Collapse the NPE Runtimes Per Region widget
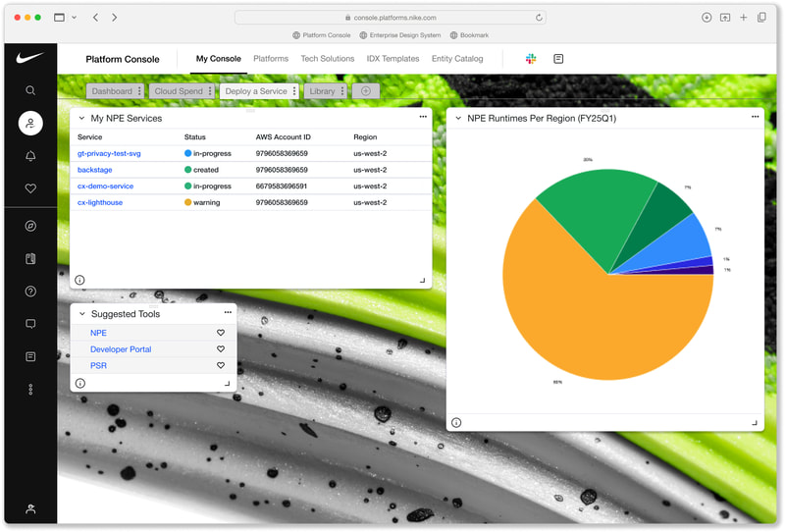 458,118
